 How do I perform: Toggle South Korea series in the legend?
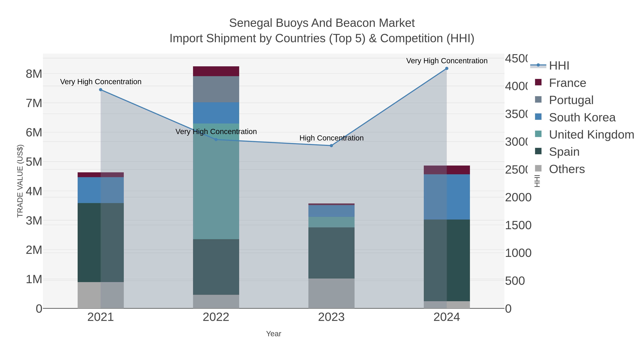pos(575,117)
